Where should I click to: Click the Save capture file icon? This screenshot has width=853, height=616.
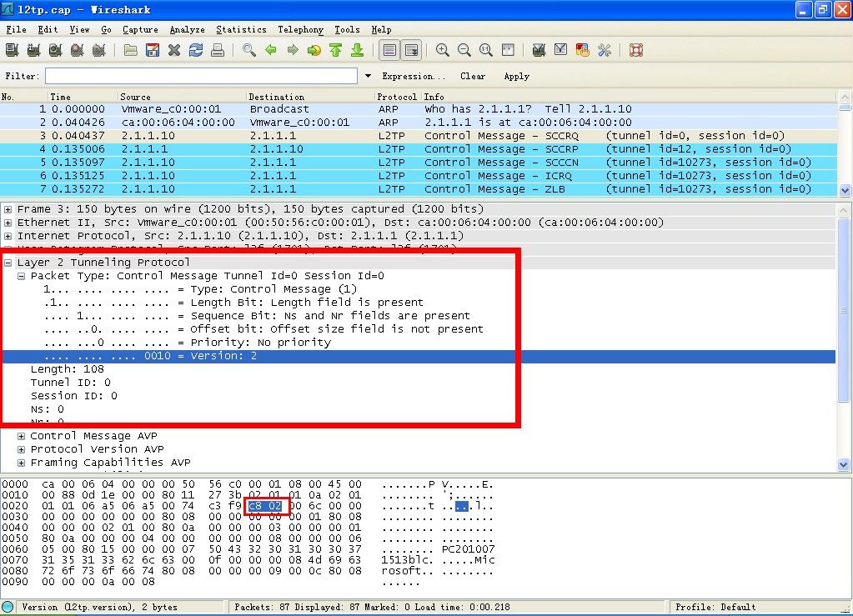pyautogui.click(x=153, y=51)
